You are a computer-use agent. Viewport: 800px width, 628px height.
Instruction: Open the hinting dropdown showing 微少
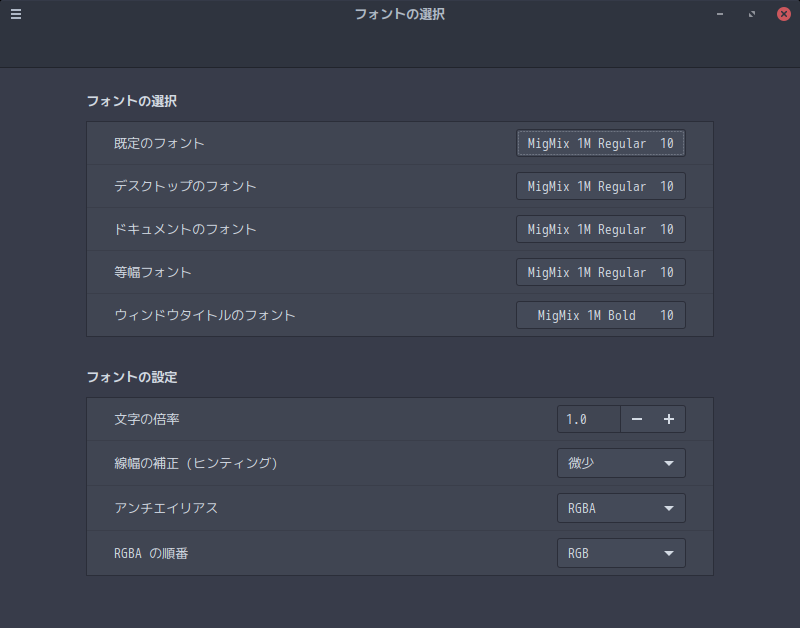point(620,463)
